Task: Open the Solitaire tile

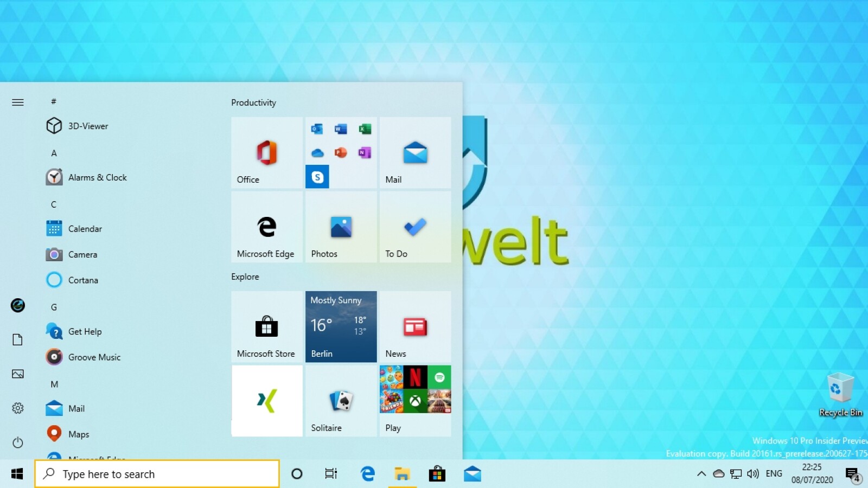Action: coord(341,401)
